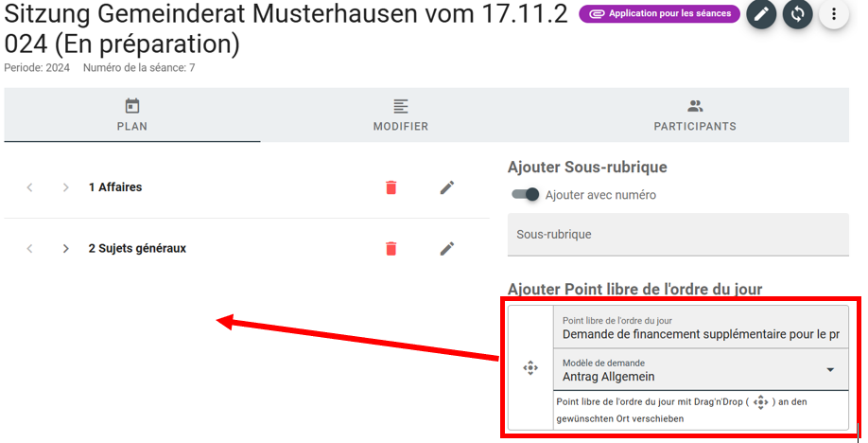
Task: Edit the '2 Sujets généraux' rubric
Action: (447, 248)
